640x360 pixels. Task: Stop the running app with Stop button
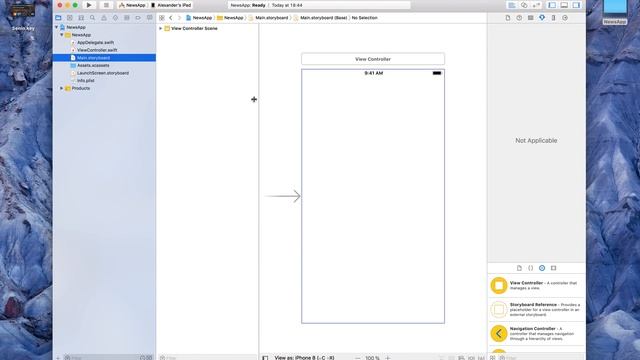point(106,5)
